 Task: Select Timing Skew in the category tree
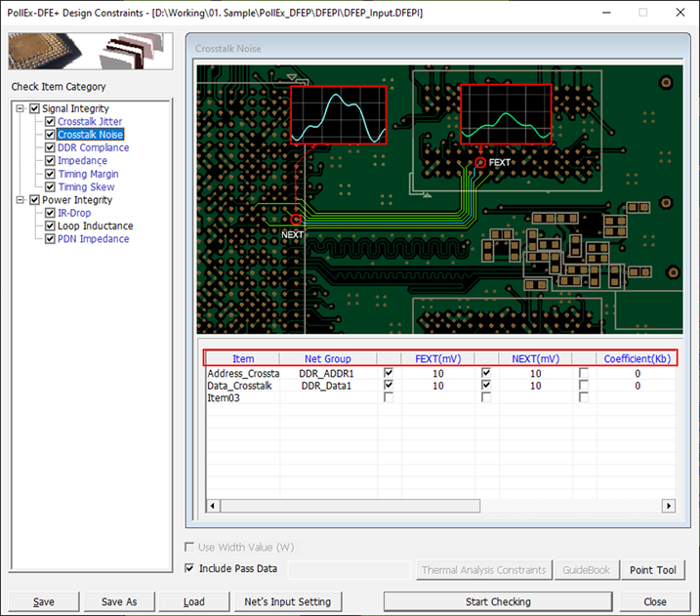pyautogui.click(x=86, y=187)
